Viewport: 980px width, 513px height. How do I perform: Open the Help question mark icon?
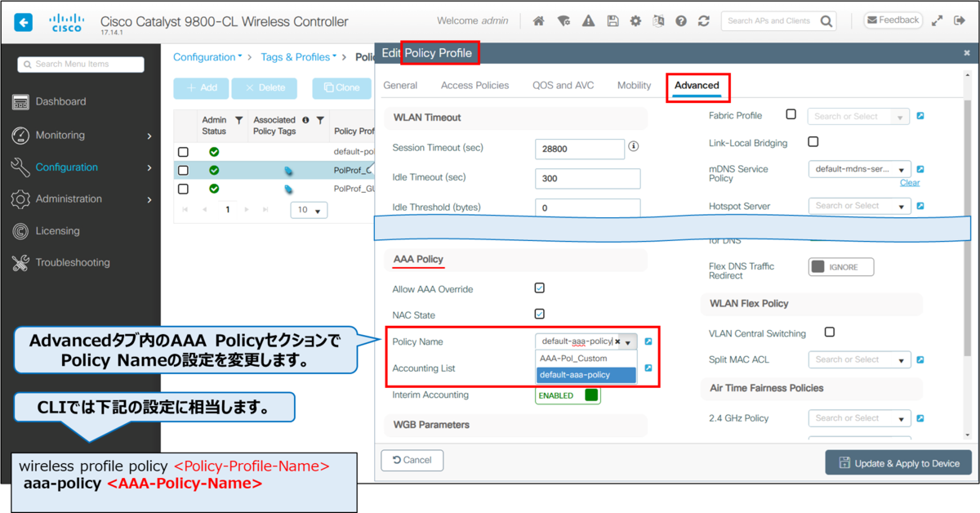click(x=681, y=21)
